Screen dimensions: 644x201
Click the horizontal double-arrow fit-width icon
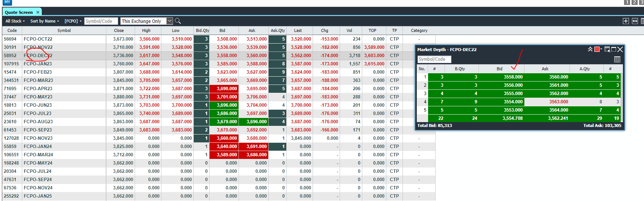635,21
